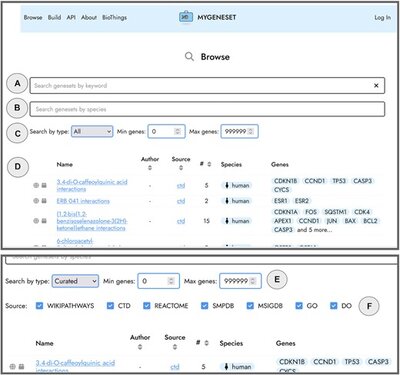400x375 pixels.
Task: Click the MYGENESET logo icon in the header
Action: click(186, 17)
